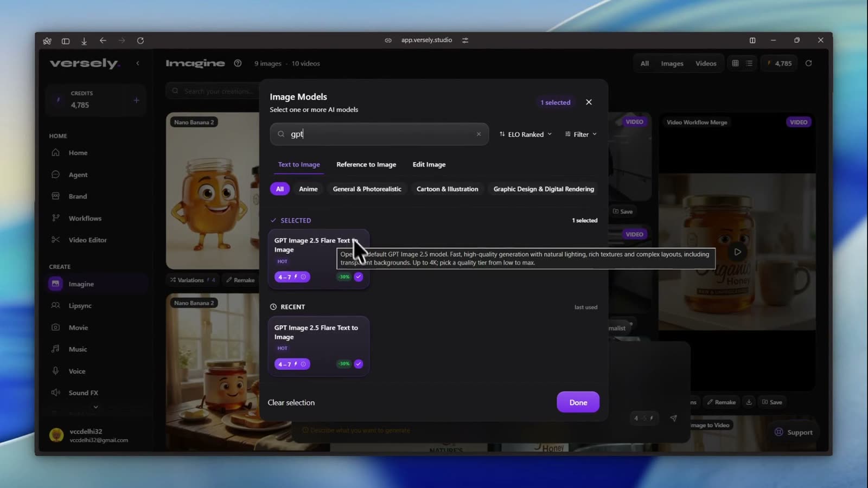Screen dimensions: 868x488
Task: Open the Home page in sidebar
Action: pyautogui.click(x=78, y=153)
